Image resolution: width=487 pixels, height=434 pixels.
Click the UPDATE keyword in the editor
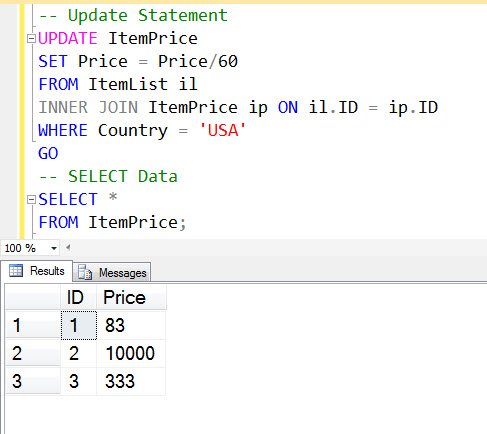(68, 38)
